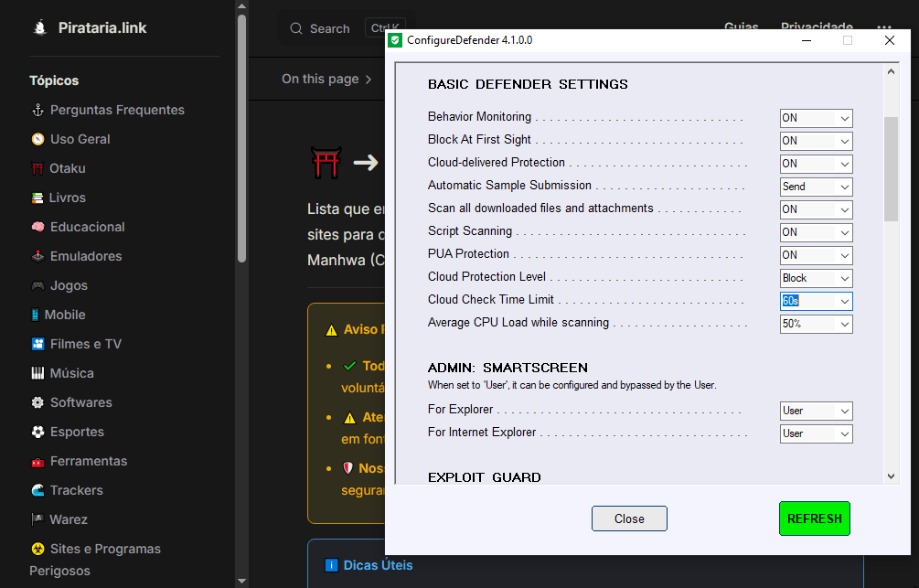Click the EXPLOIT GUARD section heading
919x588 pixels.
click(484, 477)
